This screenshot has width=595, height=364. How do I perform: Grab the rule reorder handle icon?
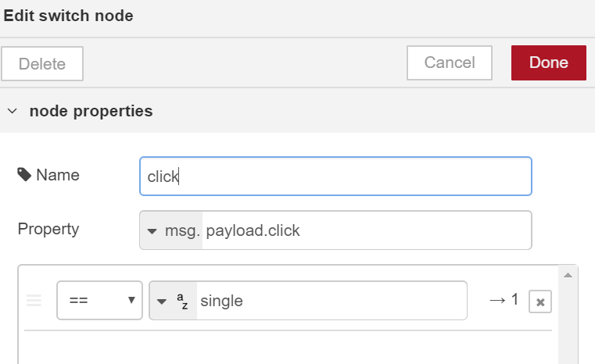[x=34, y=300]
